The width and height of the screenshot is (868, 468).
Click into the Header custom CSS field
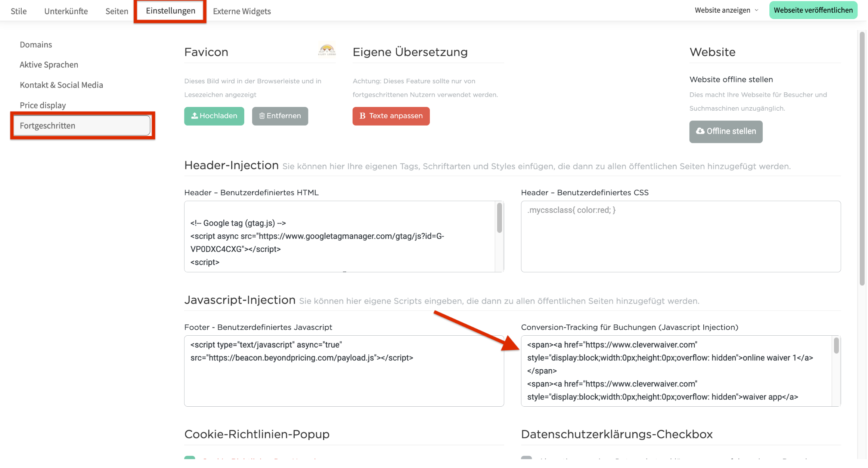[681, 236]
